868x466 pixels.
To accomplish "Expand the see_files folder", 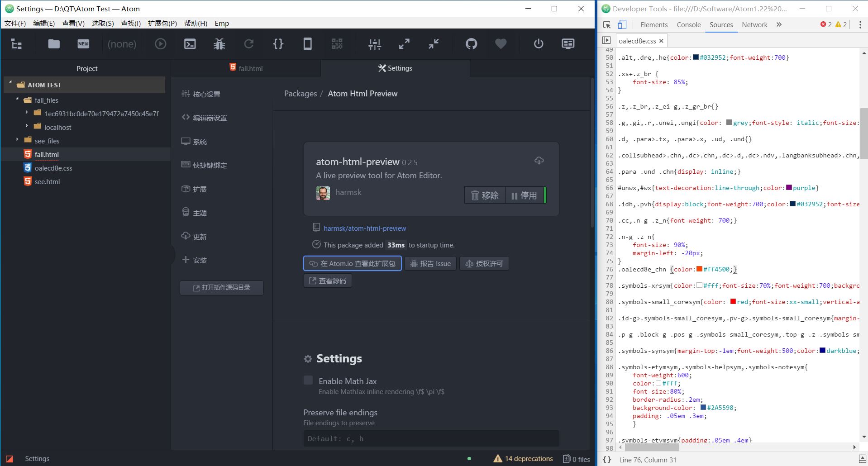I will point(17,139).
